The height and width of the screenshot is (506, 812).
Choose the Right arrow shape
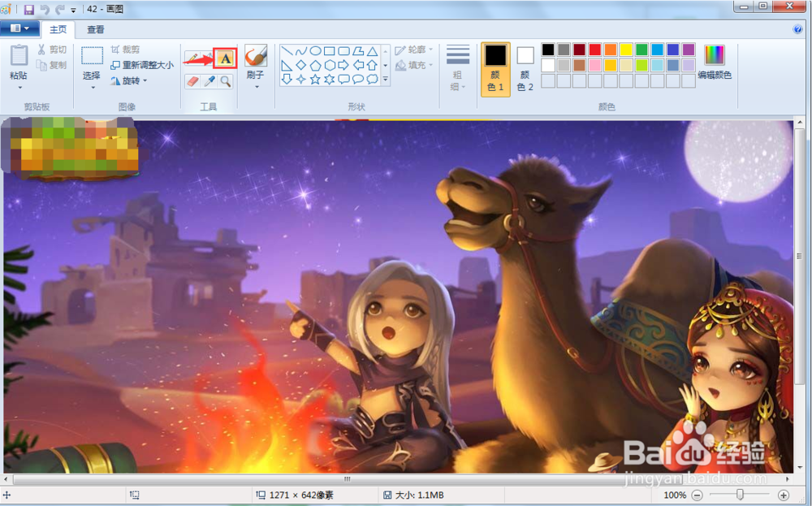(343, 65)
